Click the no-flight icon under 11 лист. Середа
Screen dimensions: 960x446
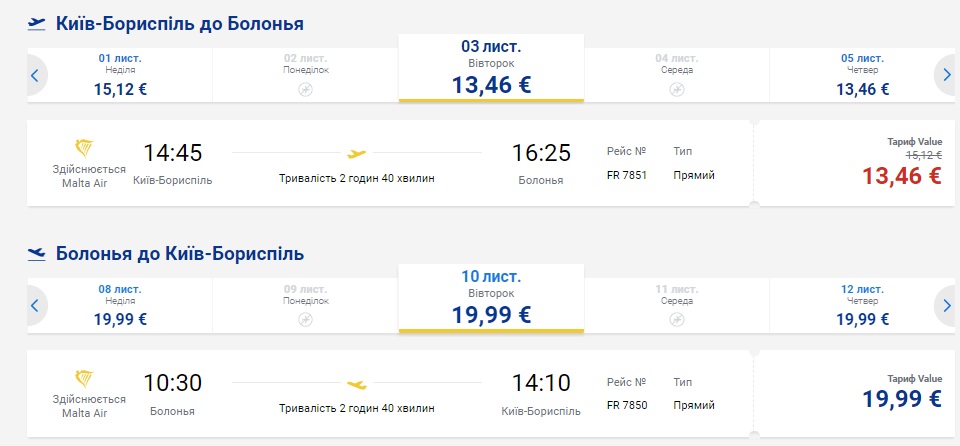coord(677,319)
